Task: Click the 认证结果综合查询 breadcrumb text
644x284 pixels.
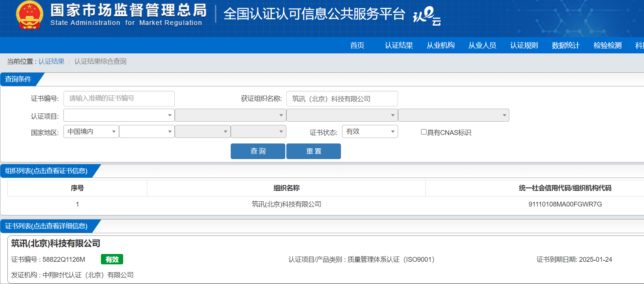Action: (101, 62)
